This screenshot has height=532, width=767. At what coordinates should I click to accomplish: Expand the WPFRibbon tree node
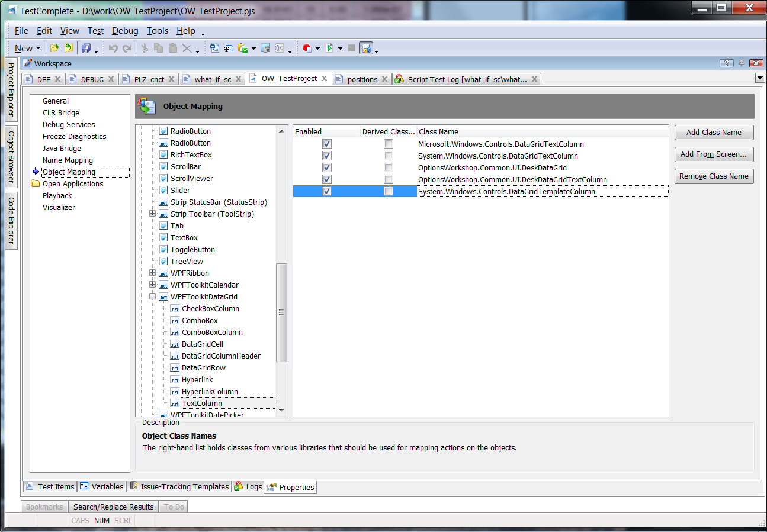[x=152, y=273]
